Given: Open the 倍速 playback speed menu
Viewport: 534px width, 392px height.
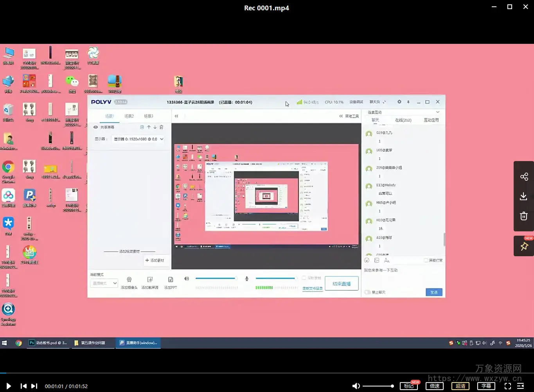Looking at the screenshot, I should 435,386.
